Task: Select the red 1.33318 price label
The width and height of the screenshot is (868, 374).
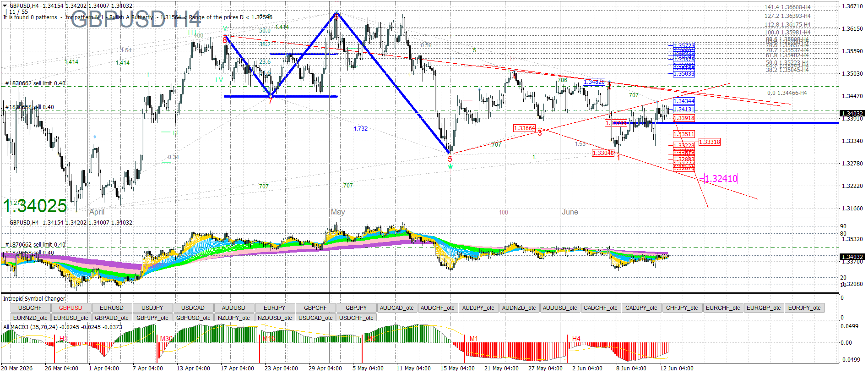Action: click(x=710, y=142)
